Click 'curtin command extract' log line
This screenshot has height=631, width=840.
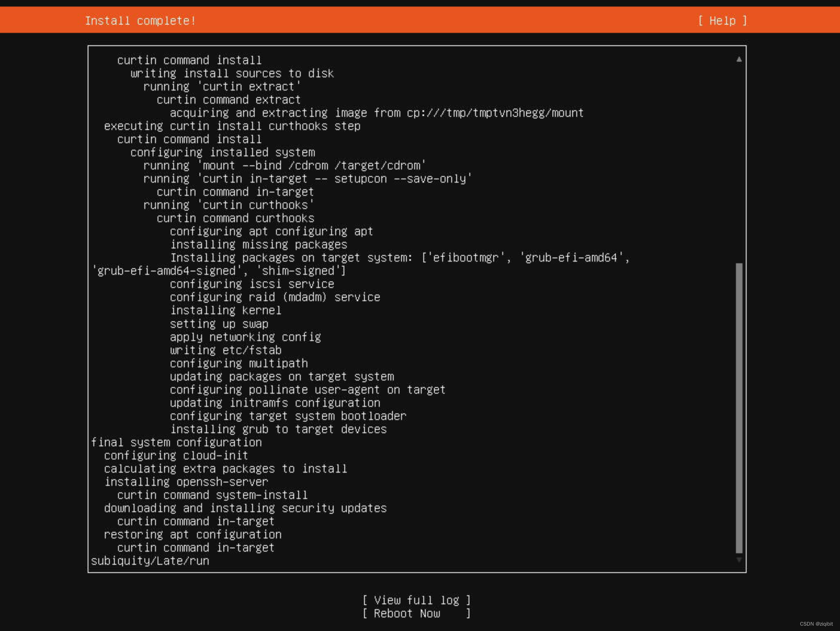click(x=229, y=100)
